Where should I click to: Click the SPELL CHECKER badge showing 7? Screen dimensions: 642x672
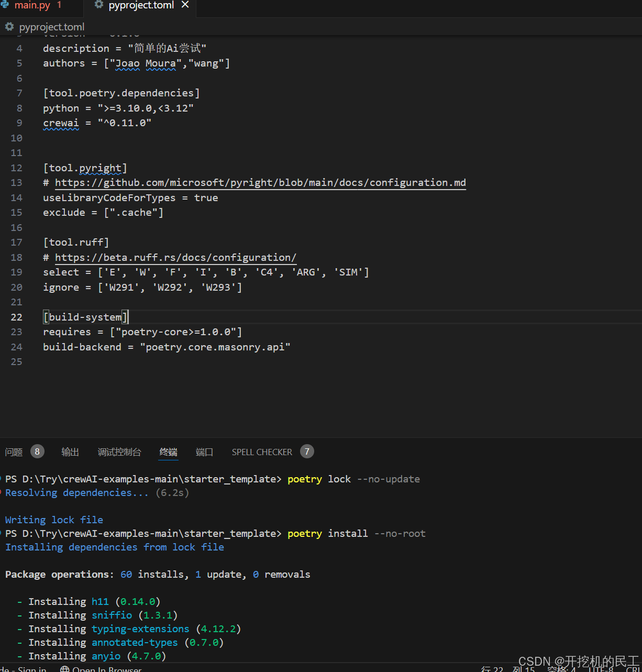click(x=307, y=451)
